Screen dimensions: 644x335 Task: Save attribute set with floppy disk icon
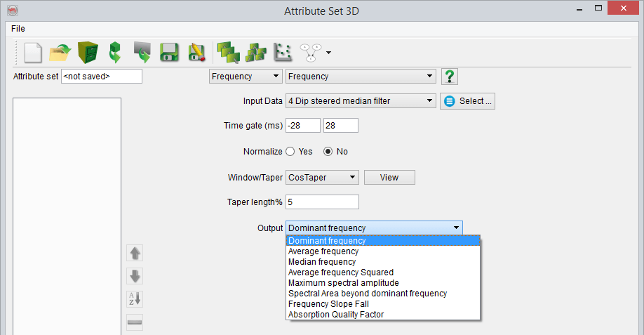(x=168, y=52)
